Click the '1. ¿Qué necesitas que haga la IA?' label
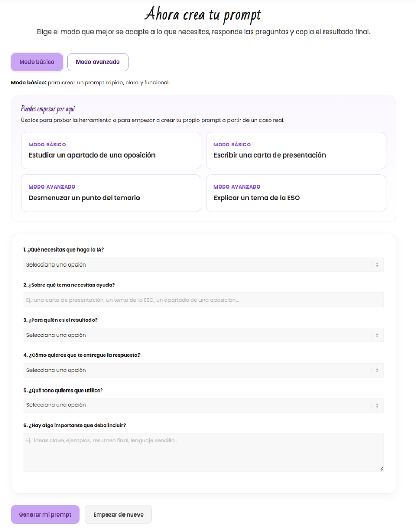 coord(64,249)
